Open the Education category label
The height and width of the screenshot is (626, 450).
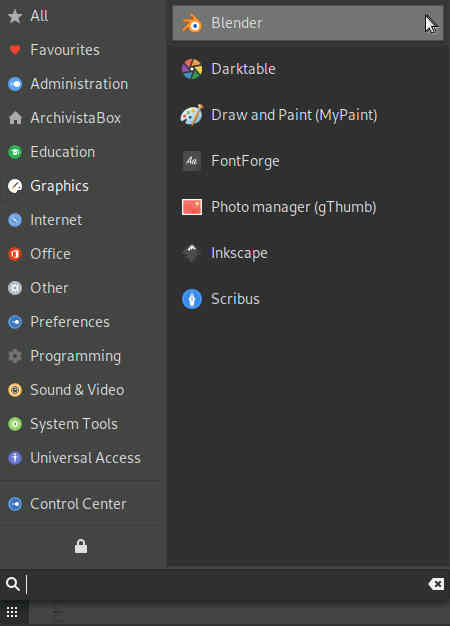63,152
